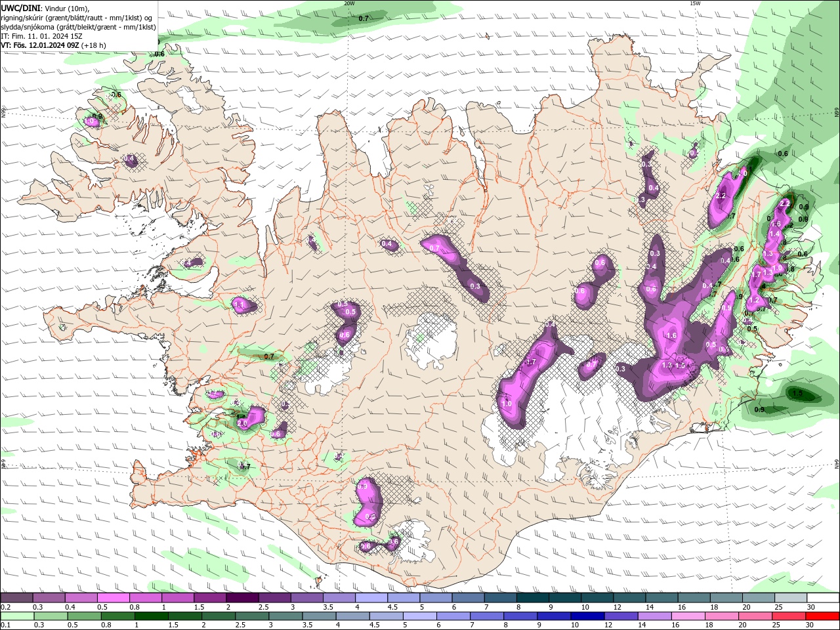Click the pale green first swatch of lower scale

coord(16,616)
